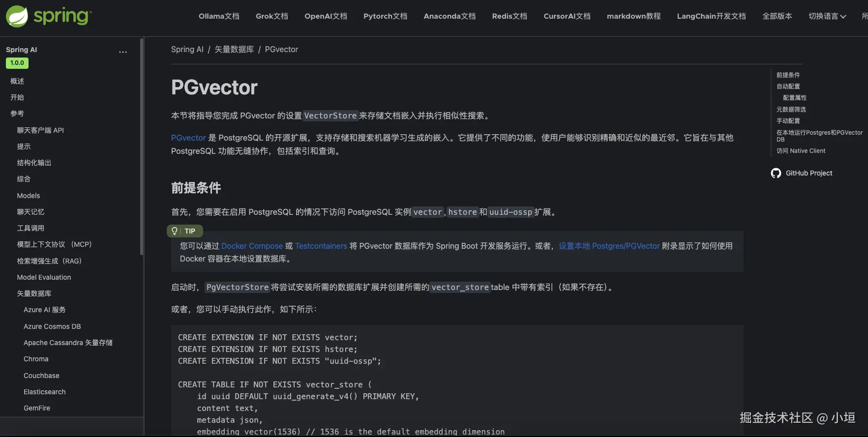Click the PgVectorStore inline code

pos(238,287)
